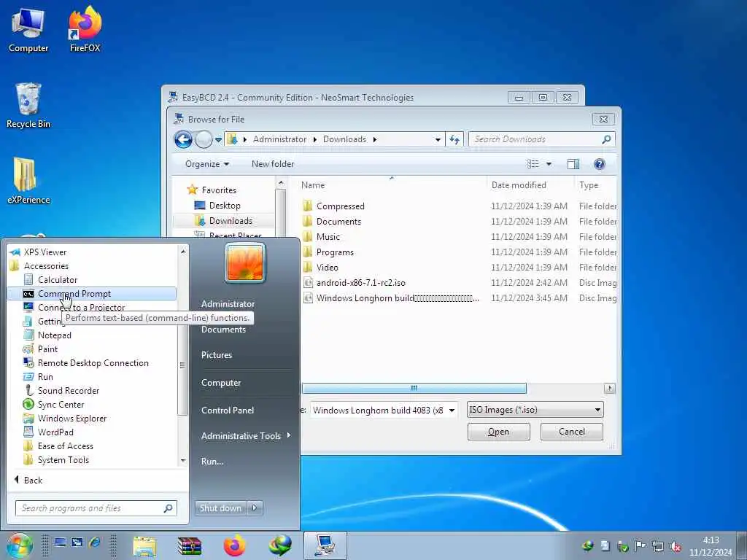Open the address bar history dropdown

(x=438, y=139)
